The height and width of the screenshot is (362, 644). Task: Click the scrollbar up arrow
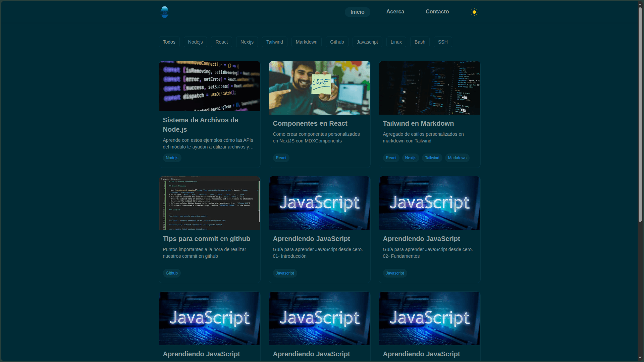pyautogui.click(x=640, y=4)
